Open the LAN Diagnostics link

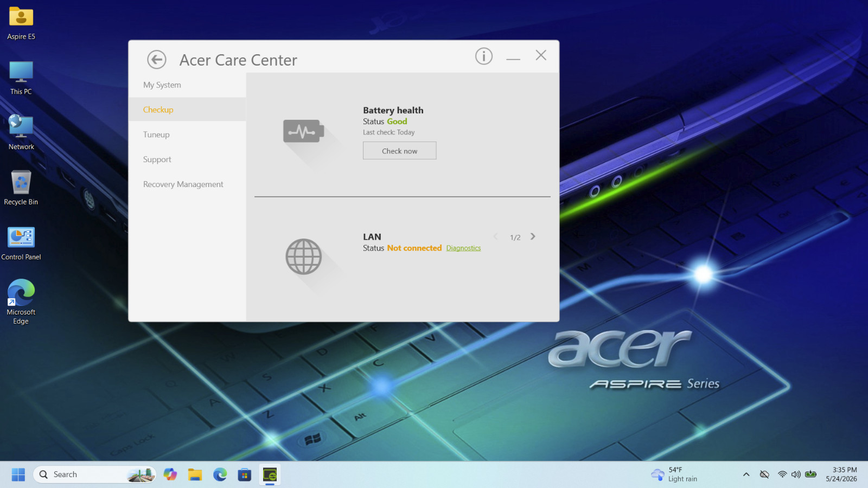(x=463, y=248)
